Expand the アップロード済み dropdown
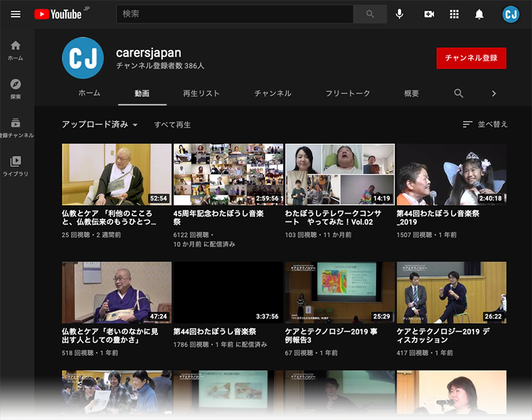The image size is (532, 420). click(x=100, y=124)
